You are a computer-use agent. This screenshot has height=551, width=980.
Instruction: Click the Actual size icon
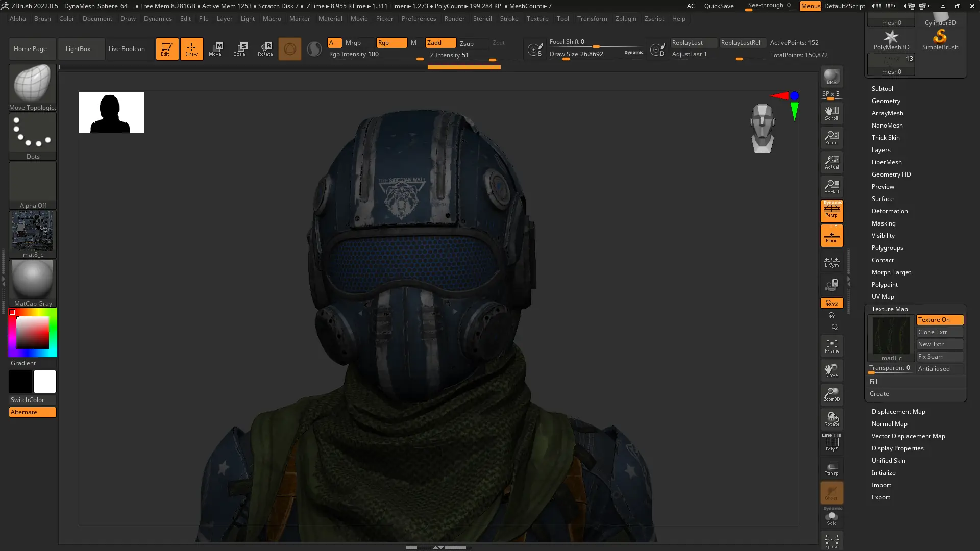[831, 162]
